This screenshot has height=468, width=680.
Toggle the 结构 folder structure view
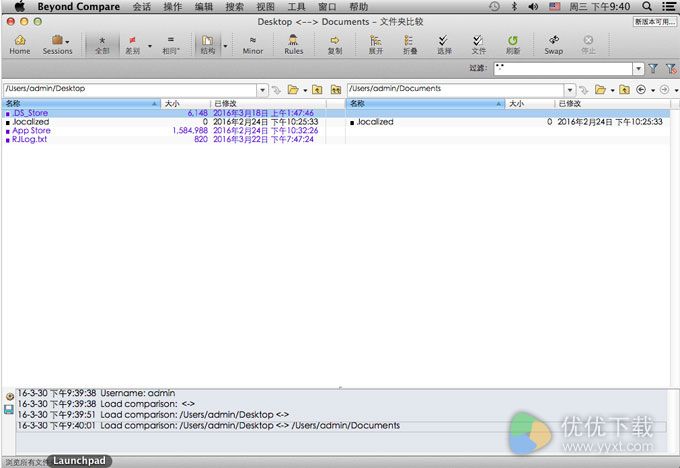(208, 45)
